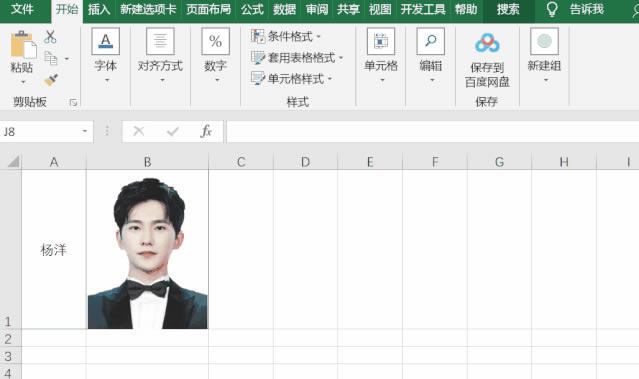Open the 文件 menu

pos(22,9)
